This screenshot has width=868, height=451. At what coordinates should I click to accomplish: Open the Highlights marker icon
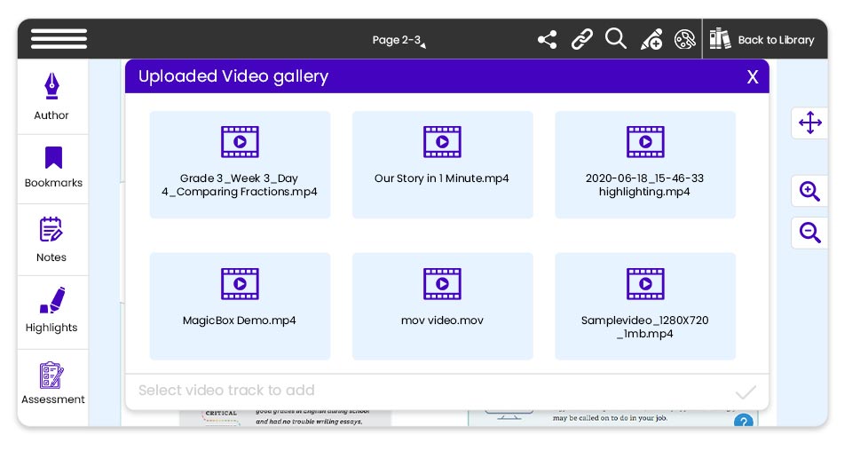click(x=52, y=300)
